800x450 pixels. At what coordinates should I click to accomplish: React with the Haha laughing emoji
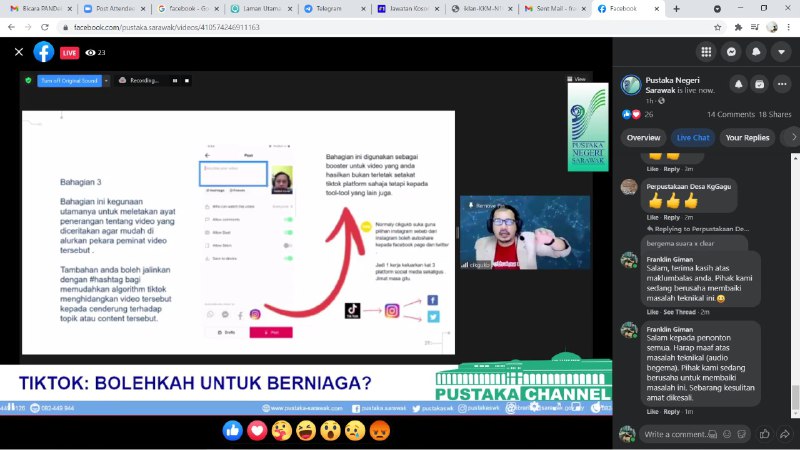[306, 431]
